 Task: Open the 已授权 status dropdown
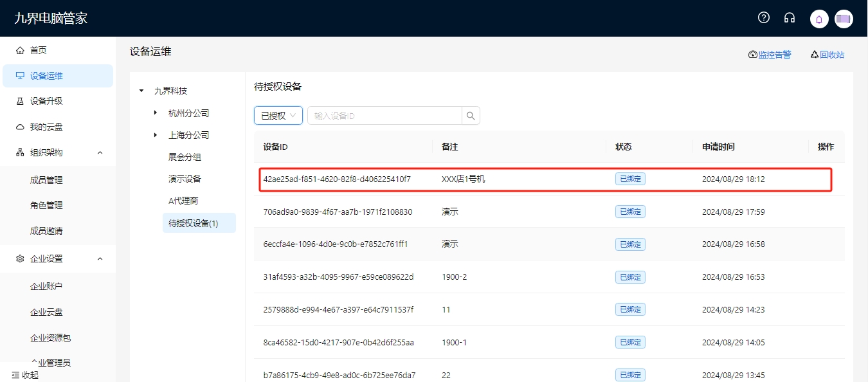coord(278,116)
